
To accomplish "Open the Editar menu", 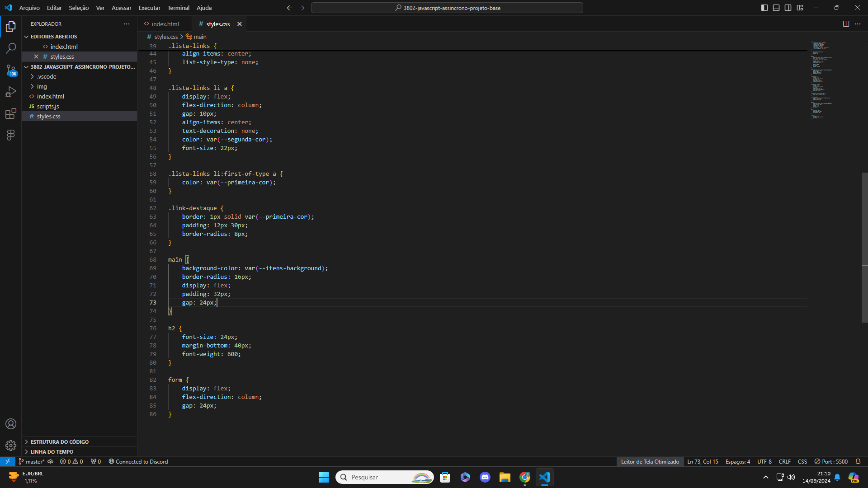I will pyautogui.click(x=54, y=8).
